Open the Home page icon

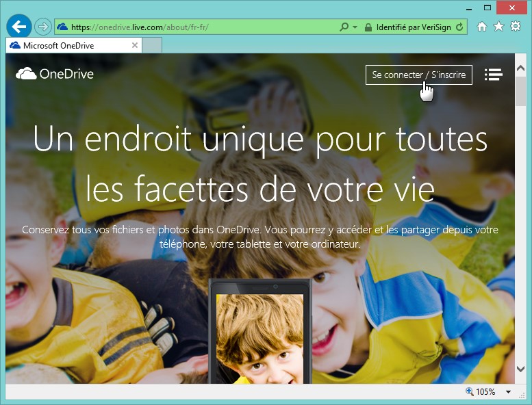coord(482,27)
